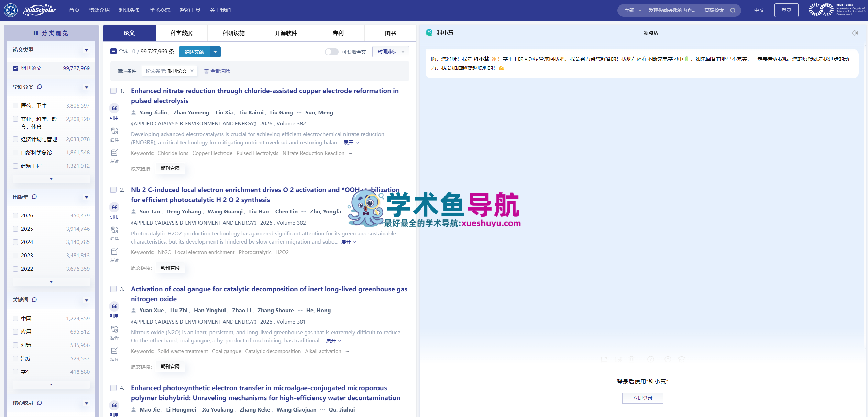Click the search icon beside 学科分类
The width and height of the screenshot is (868, 417).
[x=40, y=87]
